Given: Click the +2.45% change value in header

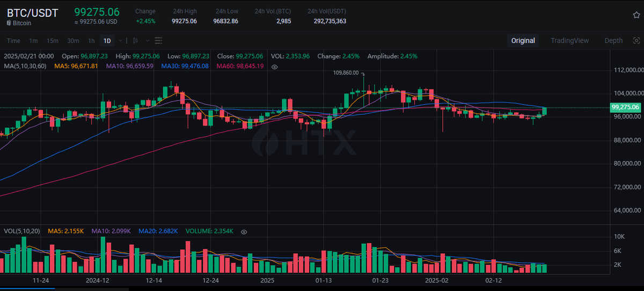Looking at the screenshot, I should pos(146,21).
